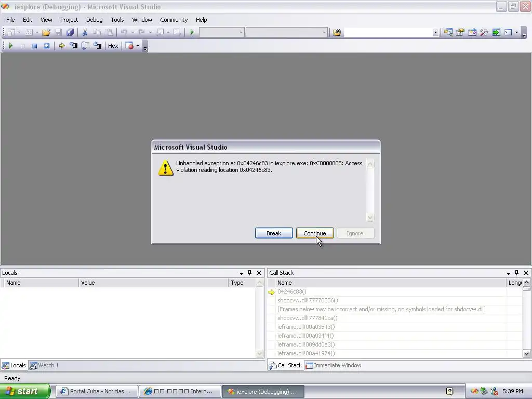Click Show Next Statement yellow arrow
532x399 pixels.
(x=61, y=46)
